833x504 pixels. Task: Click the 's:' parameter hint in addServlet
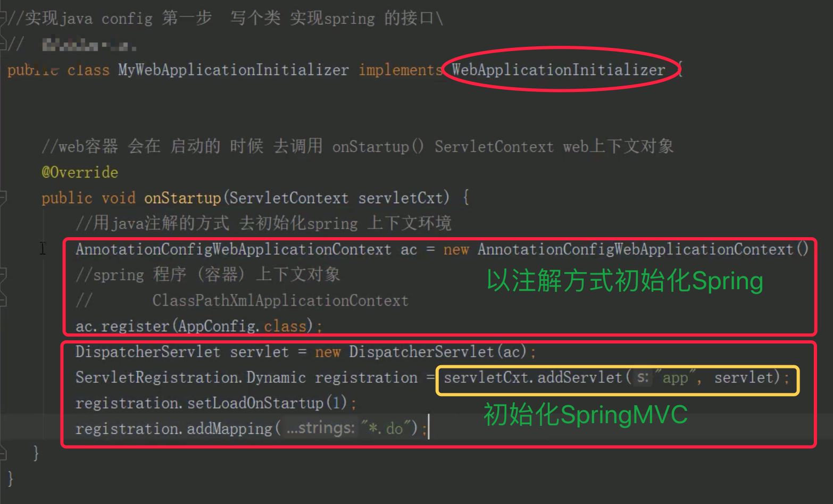(643, 377)
